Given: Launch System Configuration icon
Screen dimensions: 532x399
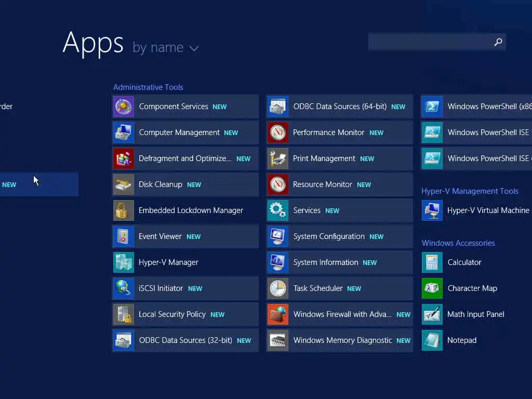Looking at the screenshot, I should [x=278, y=236].
